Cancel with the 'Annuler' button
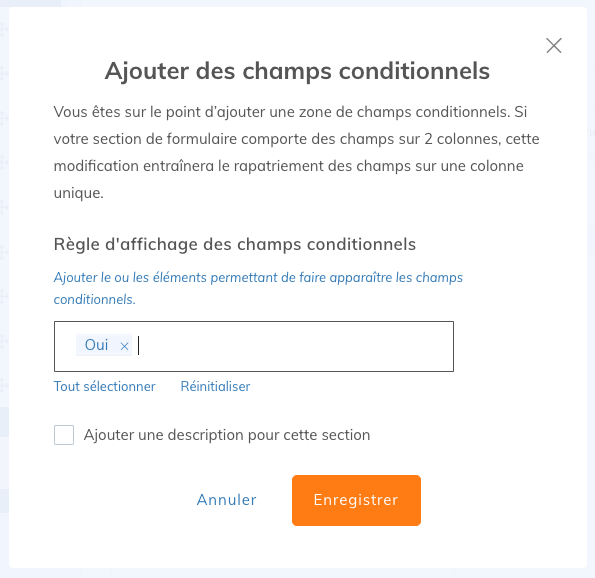 pyautogui.click(x=227, y=500)
